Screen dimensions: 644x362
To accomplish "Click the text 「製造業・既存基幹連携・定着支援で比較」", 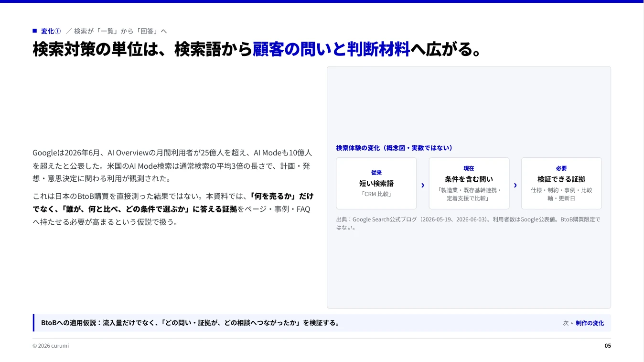I will 469,194.
